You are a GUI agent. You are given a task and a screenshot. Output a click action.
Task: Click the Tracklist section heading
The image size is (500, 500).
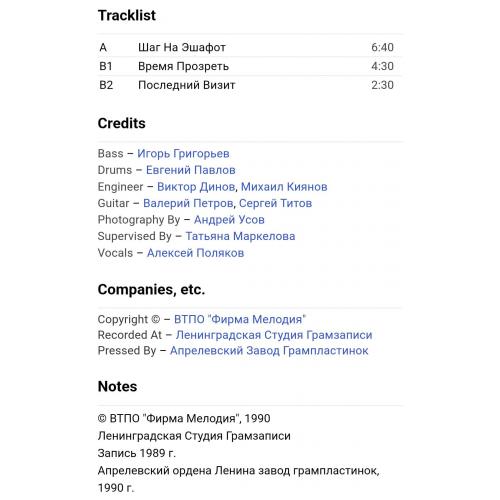[127, 15]
